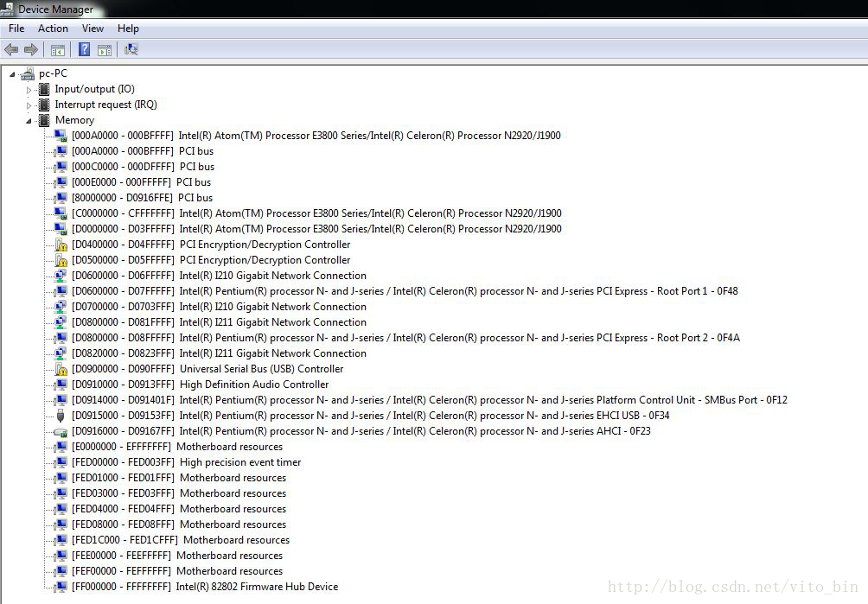Select the [FEF00000 - FEFFFFFF] Motherboard resources row
Image resolution: width=868 pixels, height=604 pixels.
click(x=177, y=571)
